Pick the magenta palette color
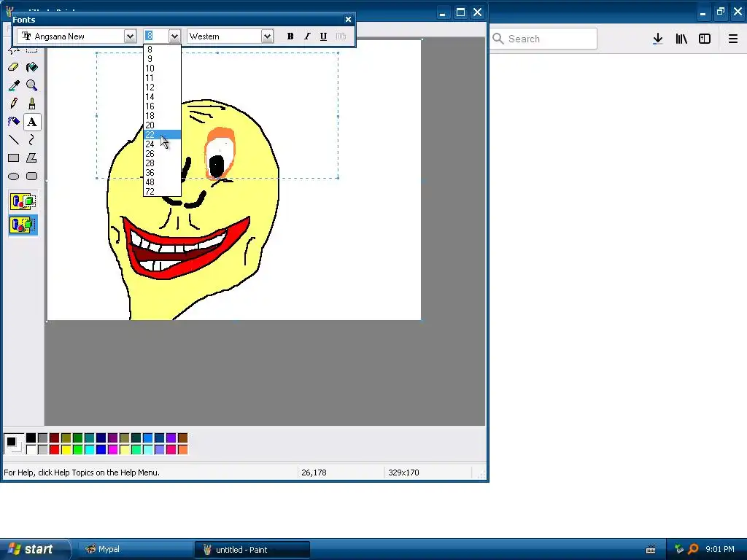 (112, 449)
